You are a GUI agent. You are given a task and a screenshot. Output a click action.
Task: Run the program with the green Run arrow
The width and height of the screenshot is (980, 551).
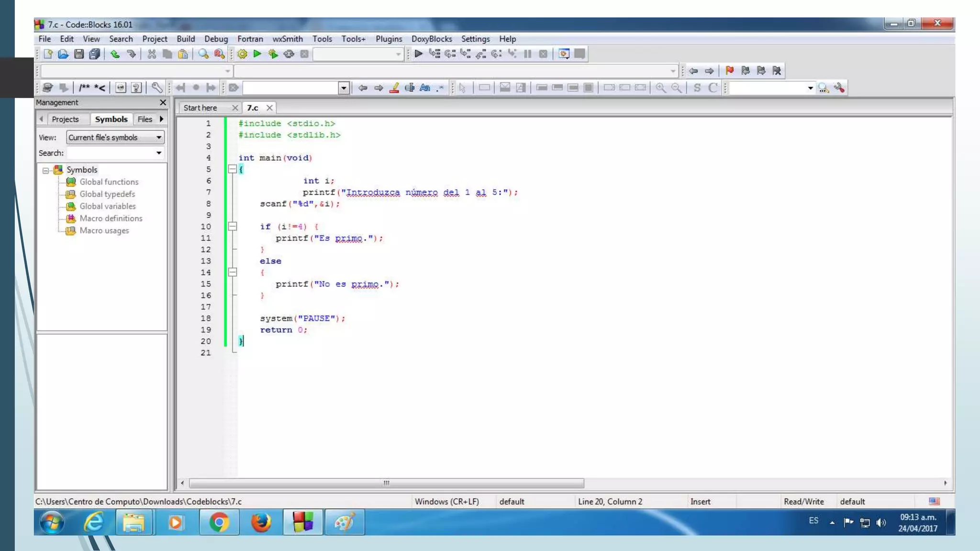click(x=257, y=54)
